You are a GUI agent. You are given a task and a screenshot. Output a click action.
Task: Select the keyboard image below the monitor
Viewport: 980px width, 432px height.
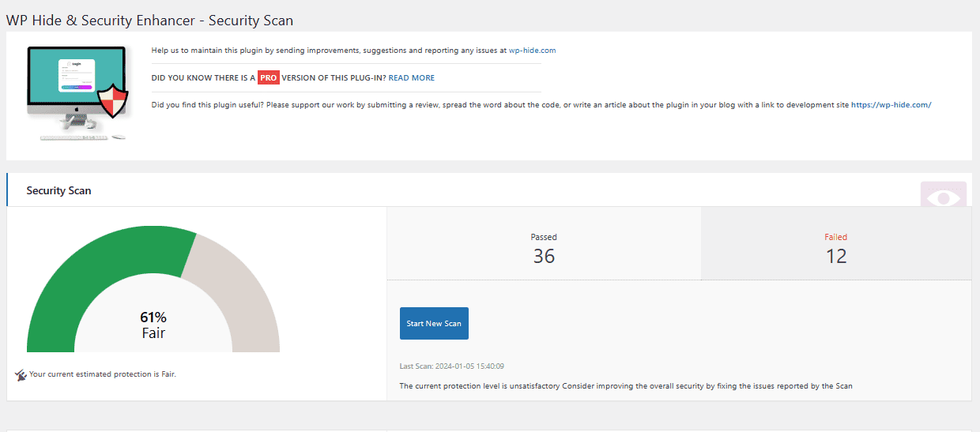click(x=73, y=137)
